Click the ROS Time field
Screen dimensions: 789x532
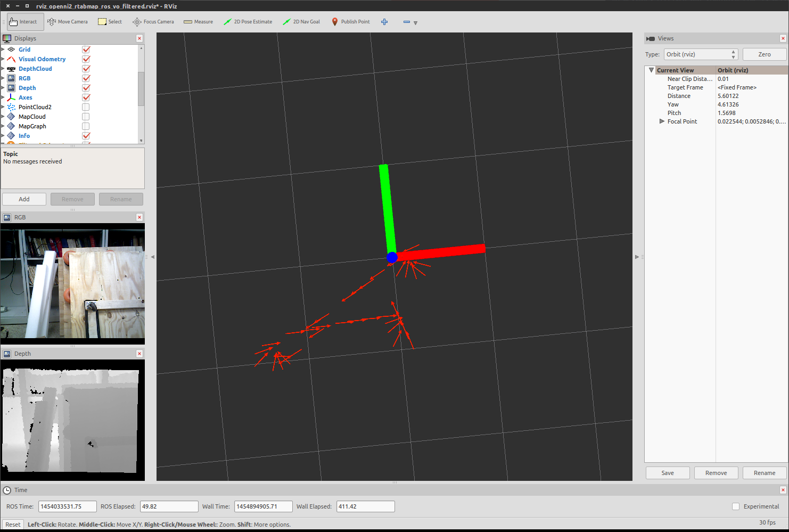[x=67, y=506]
